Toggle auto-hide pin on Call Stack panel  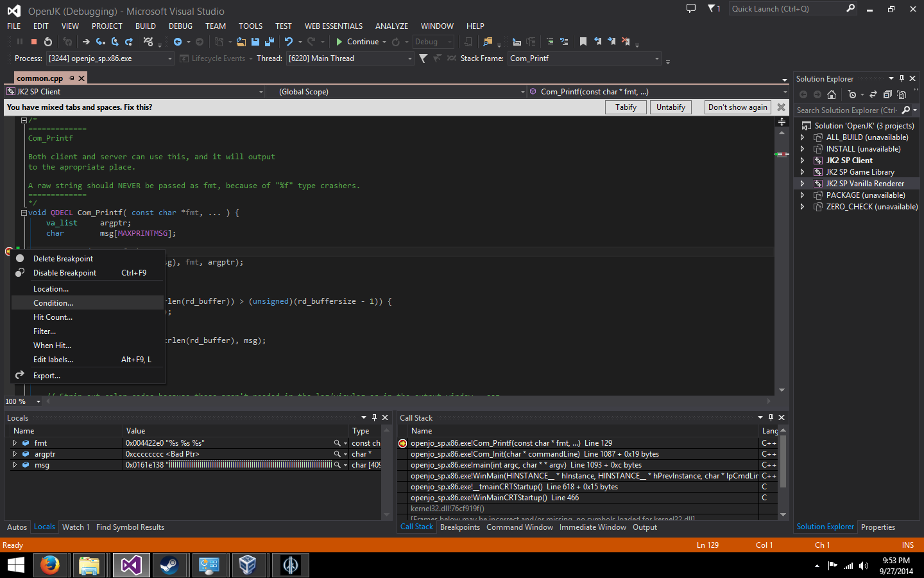pos(771,417)
